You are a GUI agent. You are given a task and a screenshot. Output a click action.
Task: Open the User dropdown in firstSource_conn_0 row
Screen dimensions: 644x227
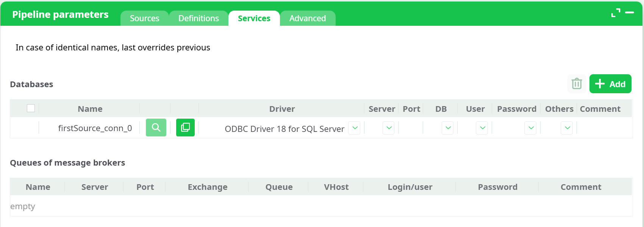(482, 128)
